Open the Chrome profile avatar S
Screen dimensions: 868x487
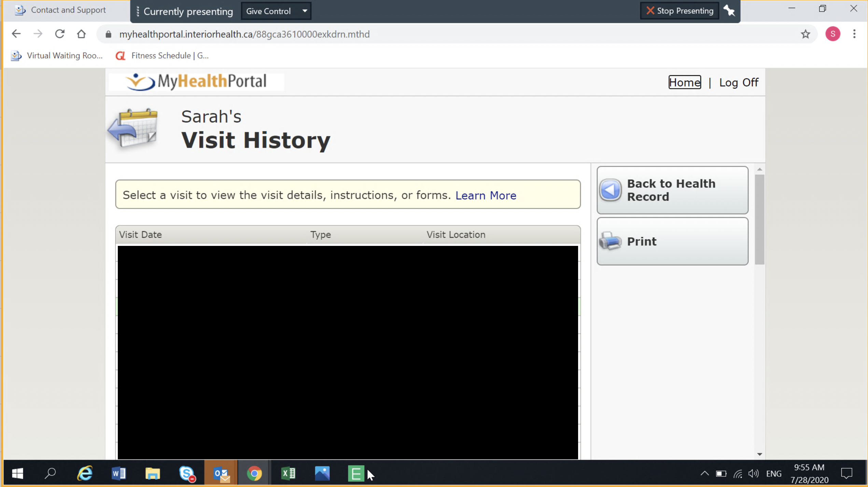point(832,34)
